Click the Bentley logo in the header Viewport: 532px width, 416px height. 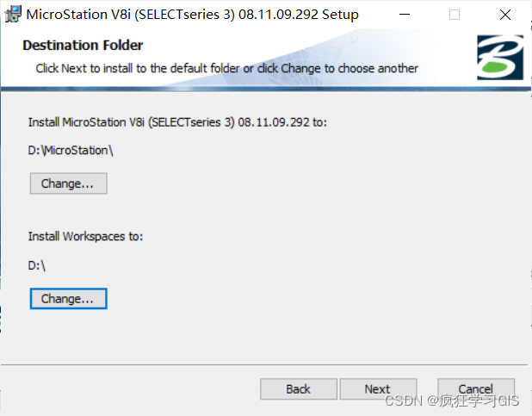[x=500, y=58]
